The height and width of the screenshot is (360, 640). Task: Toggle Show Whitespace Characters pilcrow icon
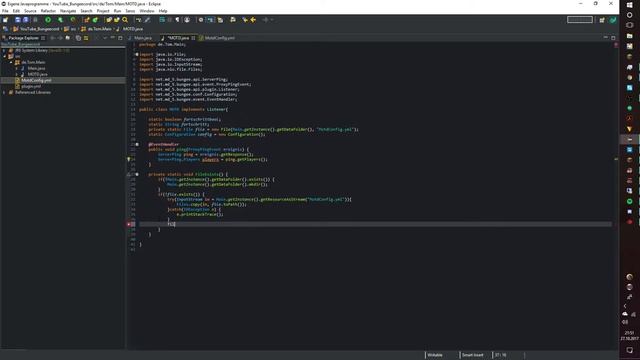pyautogui.click(x=177, y=20)
